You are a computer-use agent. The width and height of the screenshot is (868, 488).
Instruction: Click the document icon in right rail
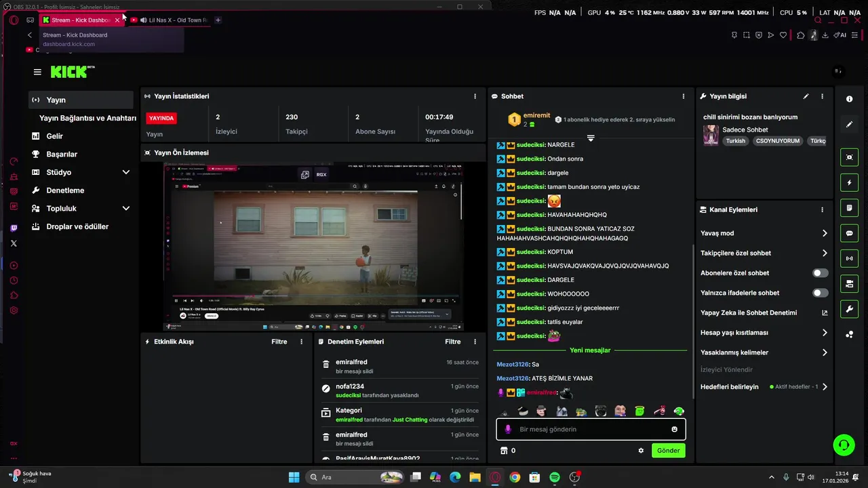[849, 208]
